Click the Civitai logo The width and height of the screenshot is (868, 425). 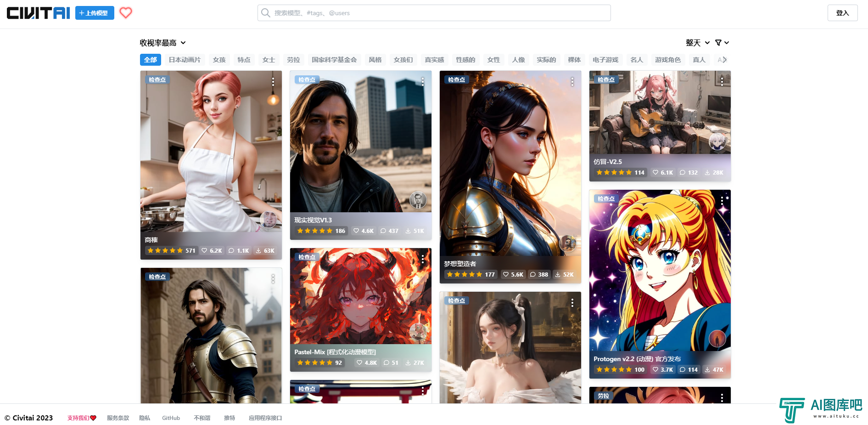click(38, 13)
